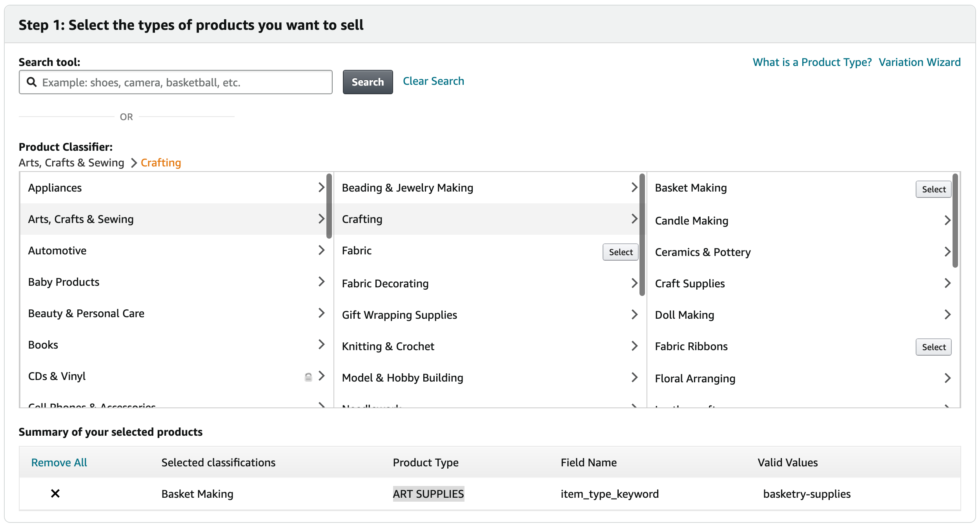
Task: Open the Doll Making chevron arrow
Action: coord(947,314)
